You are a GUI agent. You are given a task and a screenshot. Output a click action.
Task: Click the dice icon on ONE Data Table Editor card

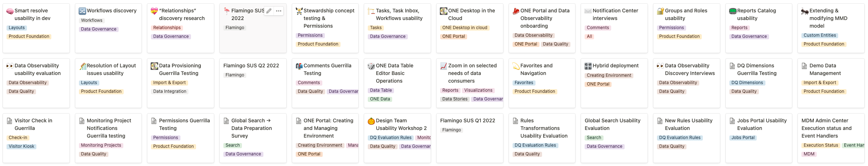tap(371, 66)
